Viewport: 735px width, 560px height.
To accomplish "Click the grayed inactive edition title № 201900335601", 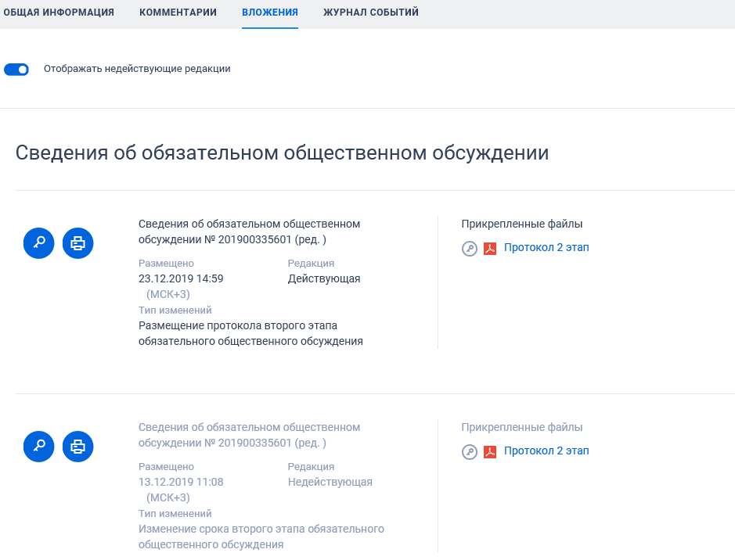I will pos(249,435).
